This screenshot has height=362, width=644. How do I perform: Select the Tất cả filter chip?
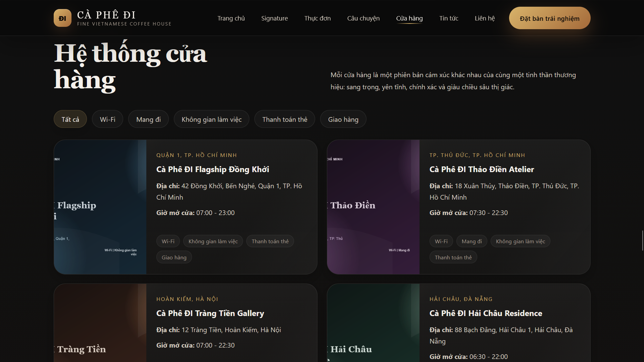point(70,119)
